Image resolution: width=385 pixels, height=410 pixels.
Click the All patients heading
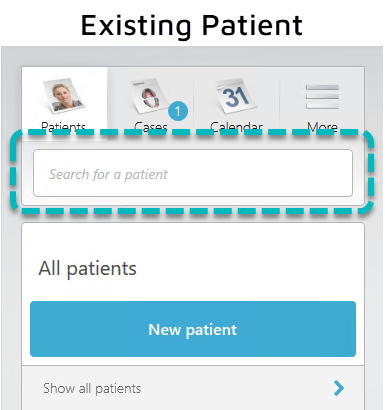[x=87, y=268]
